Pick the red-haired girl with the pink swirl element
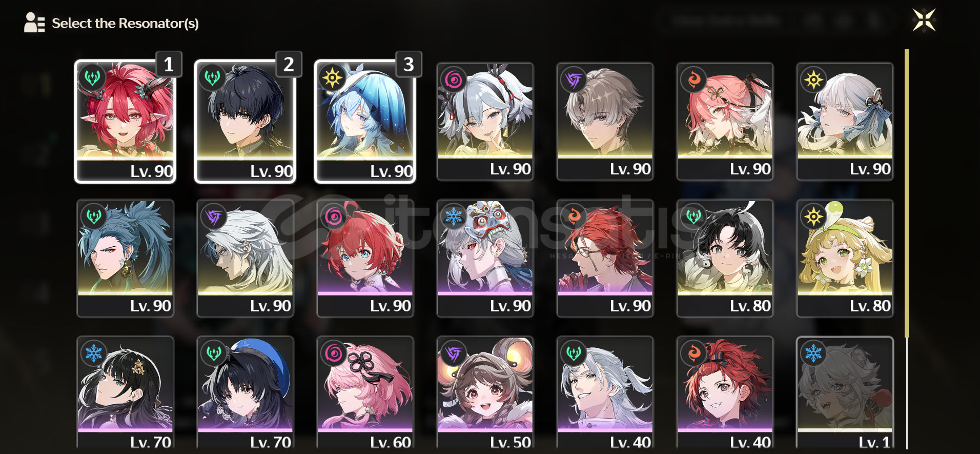980x454 pixels. 365,259
